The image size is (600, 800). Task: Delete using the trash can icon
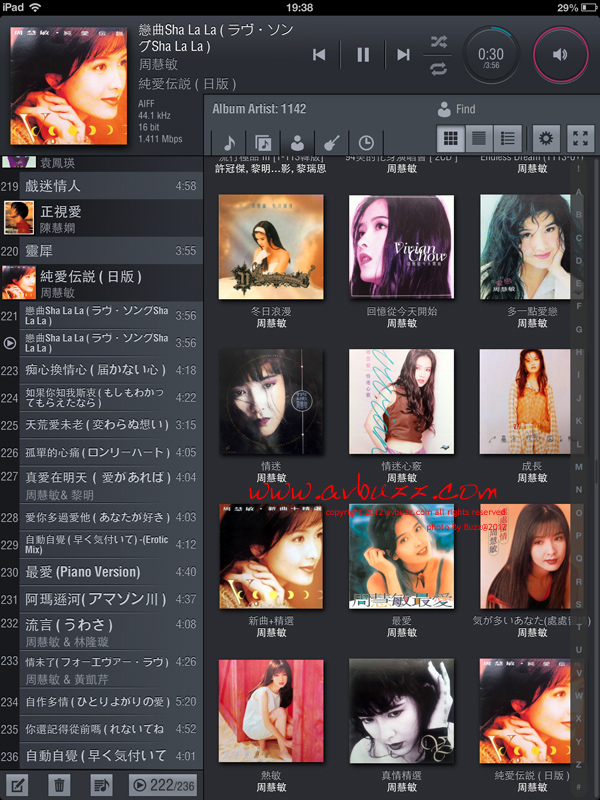[59, 785]
